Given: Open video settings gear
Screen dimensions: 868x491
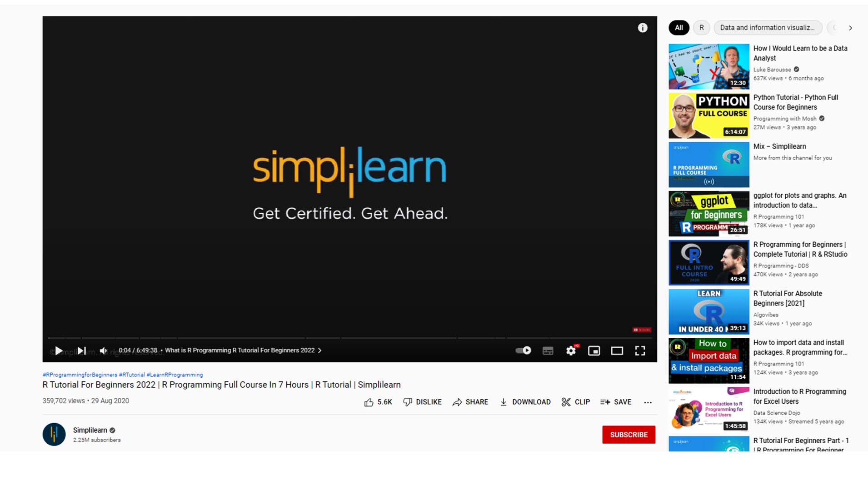Looking at the screenshot, I should pos(571,351).
